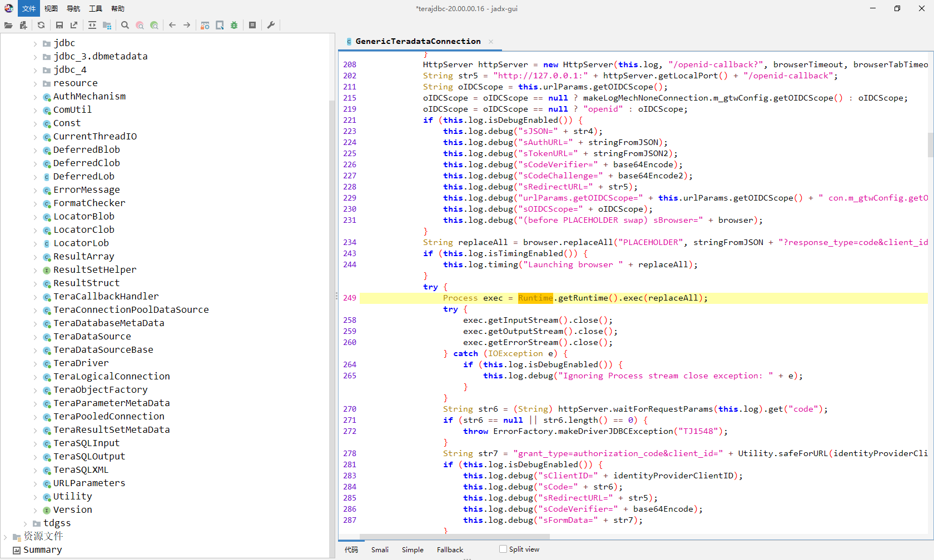This screenshot has width=934, height=560.
Task: Expand the jdbc_4 package node
Action: [35, 70]
